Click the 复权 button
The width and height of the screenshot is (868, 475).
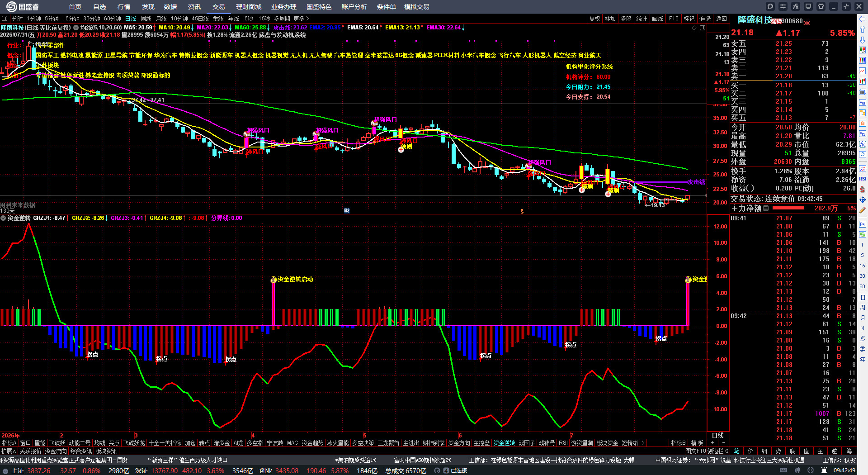click(x=595, y=19)
